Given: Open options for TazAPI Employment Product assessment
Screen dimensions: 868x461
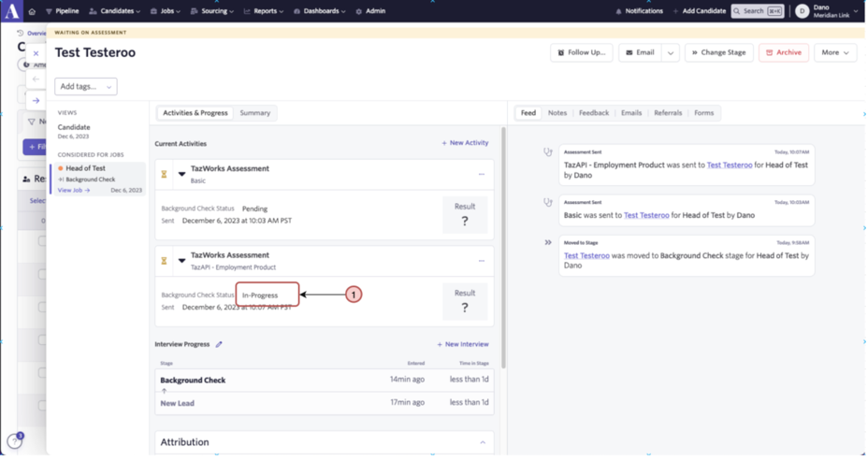Looking at the screenshot, I should (x=482, y=261).
